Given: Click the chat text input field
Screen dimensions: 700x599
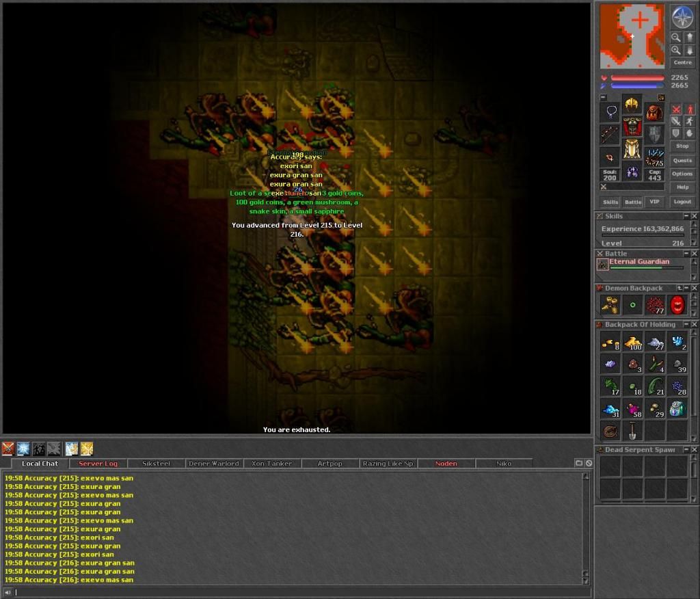Looking at the screenshot, I should (301, 592).
